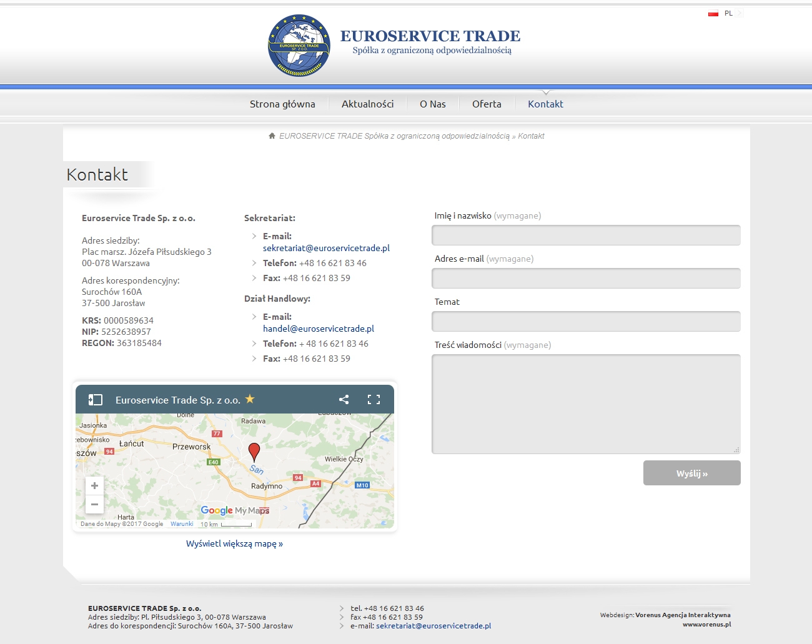Click into the Treść wiadomości text area
Viewport: 812px width, 644px height.
(x=586, y=404)
